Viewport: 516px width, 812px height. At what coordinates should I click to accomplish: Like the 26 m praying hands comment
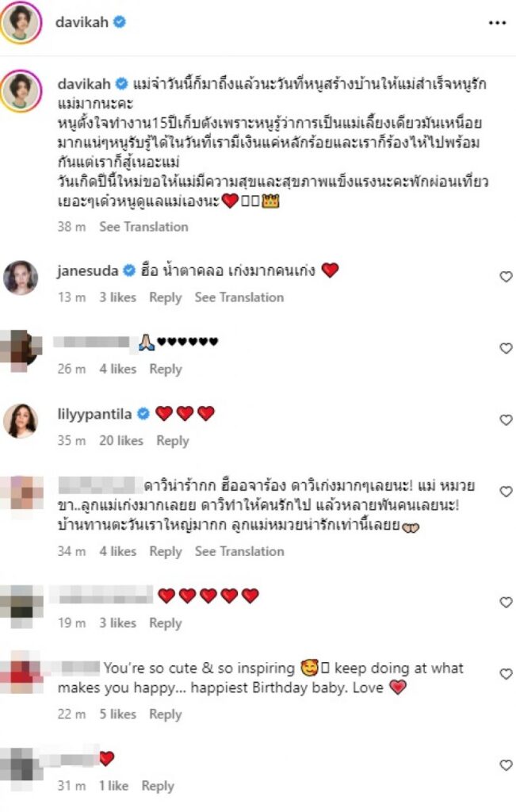point(506,349)
